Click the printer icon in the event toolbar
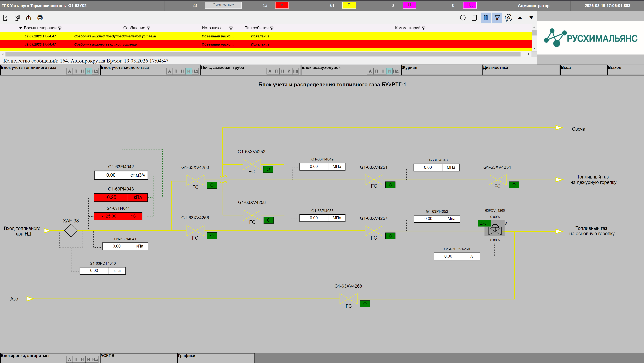 coord(40,17)
